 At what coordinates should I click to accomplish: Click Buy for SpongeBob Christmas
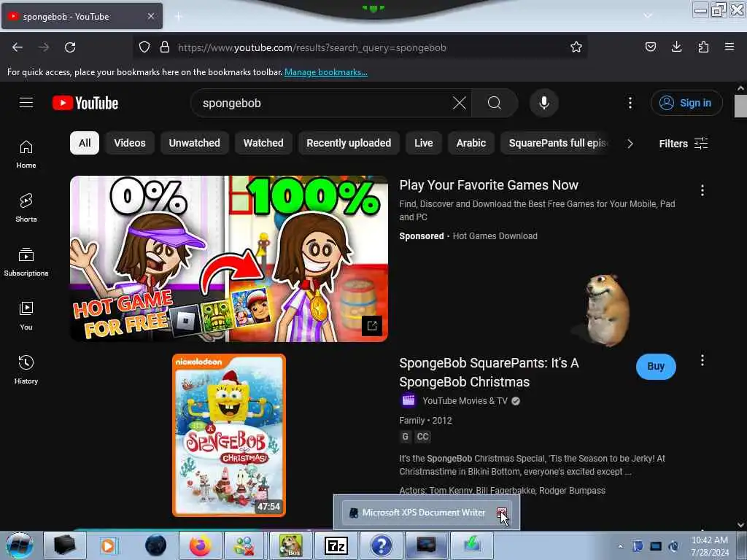(x=656, y=366)
